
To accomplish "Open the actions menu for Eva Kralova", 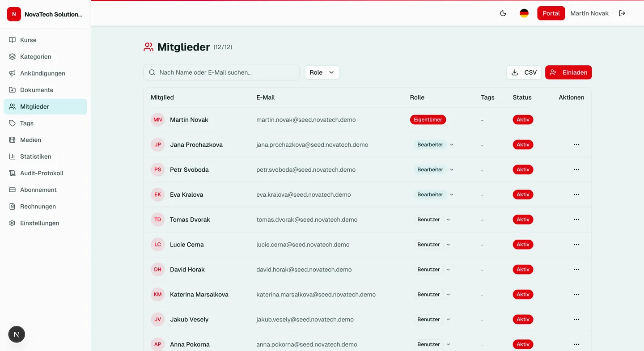I will coord(576,195).
